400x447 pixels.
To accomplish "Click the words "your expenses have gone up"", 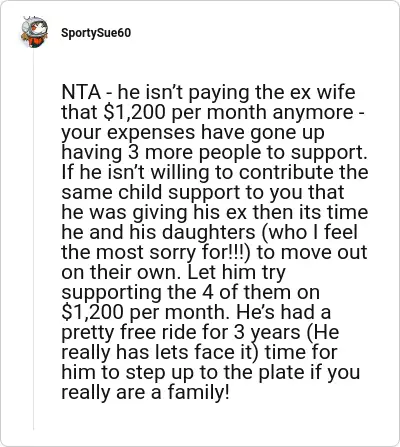I will (x=193, y=132).
